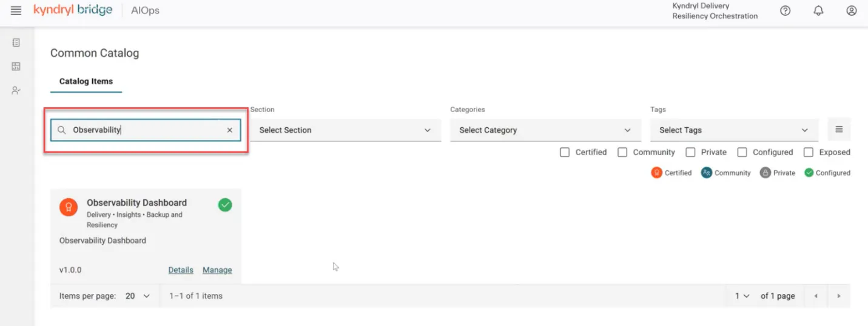The height and width of the screenshot is (326, 868).
Task: Open the help question mark icon
Action: [786, 11]
